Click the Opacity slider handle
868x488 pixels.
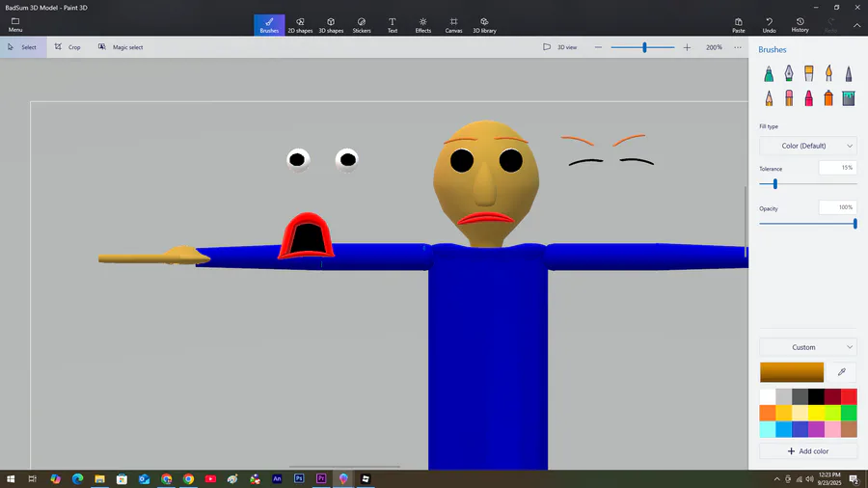[x=855, y=224]
